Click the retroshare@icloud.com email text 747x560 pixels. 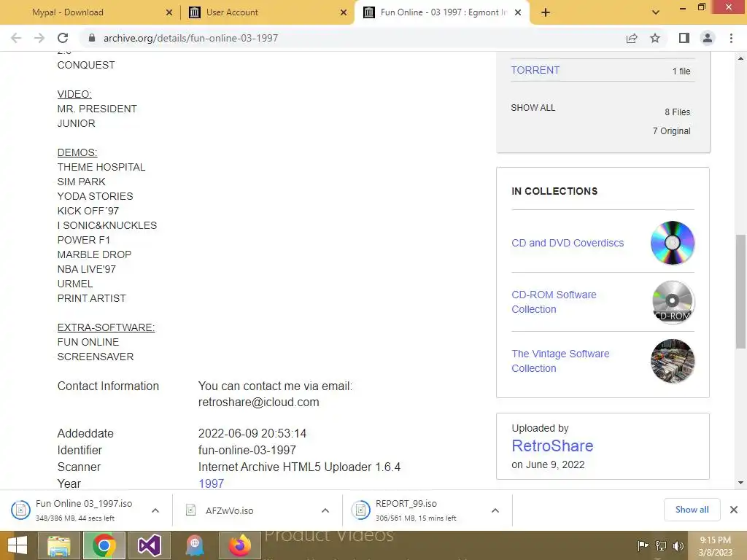(259, 402)
